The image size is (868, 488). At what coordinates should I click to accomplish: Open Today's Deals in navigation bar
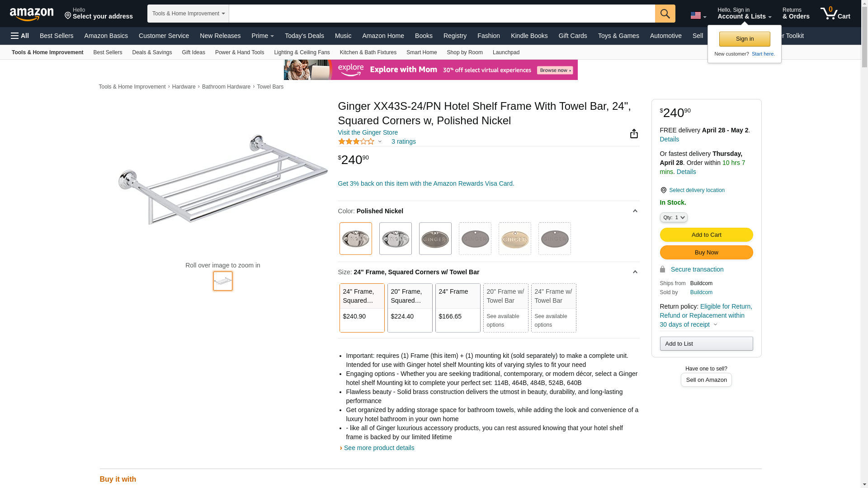(x=304, y=36)
